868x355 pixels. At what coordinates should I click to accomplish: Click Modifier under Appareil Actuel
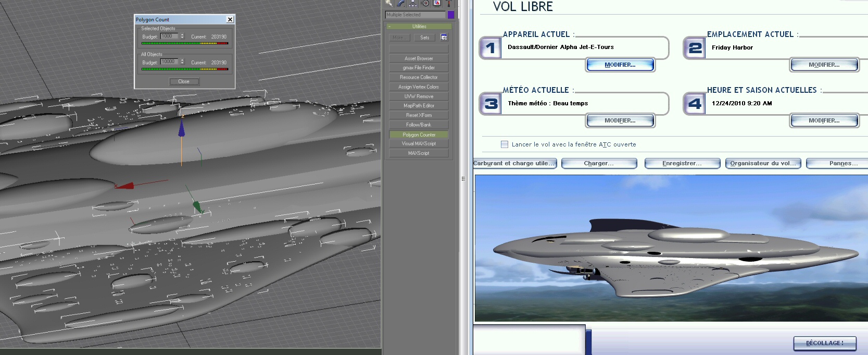coord(620,65)
